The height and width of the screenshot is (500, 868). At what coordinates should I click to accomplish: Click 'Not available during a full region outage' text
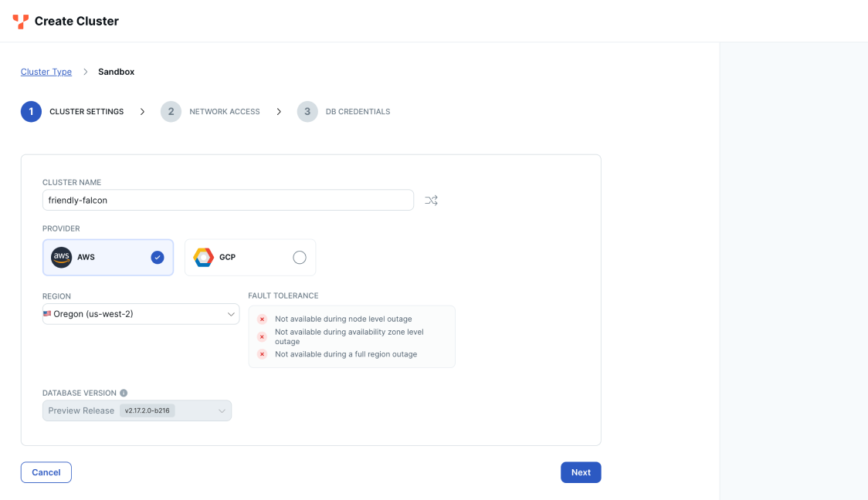pos(346,354)
